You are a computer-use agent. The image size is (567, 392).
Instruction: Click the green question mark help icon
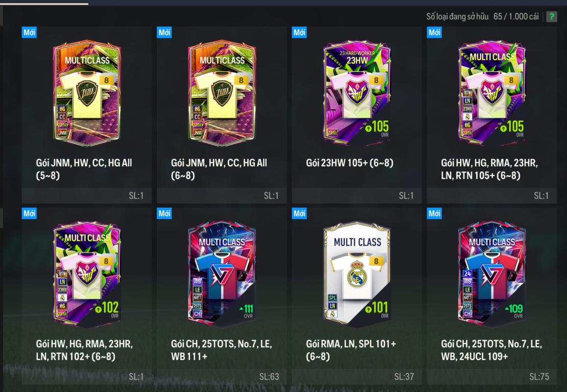pos(552,17)
